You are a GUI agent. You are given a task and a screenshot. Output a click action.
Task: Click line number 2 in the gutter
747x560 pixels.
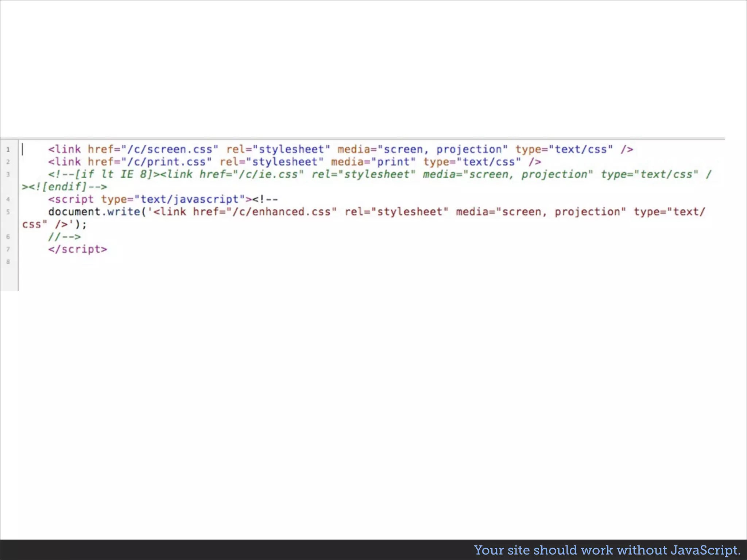(x=8, y=162)
